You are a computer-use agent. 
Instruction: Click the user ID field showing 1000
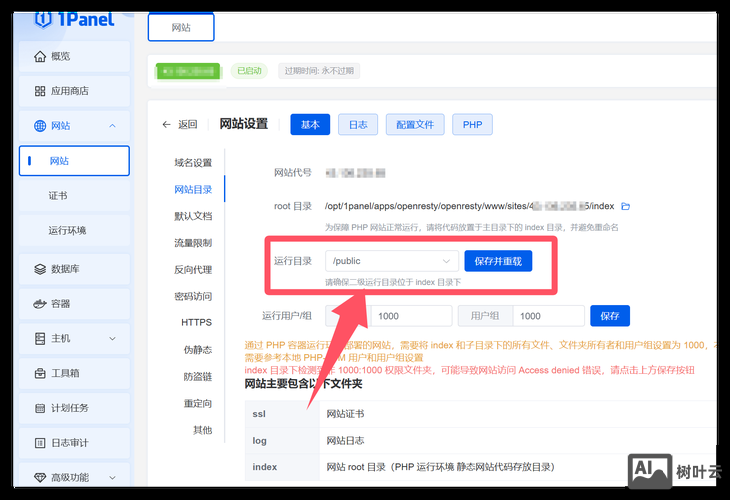pyautogui.click(x=412, y=316)
